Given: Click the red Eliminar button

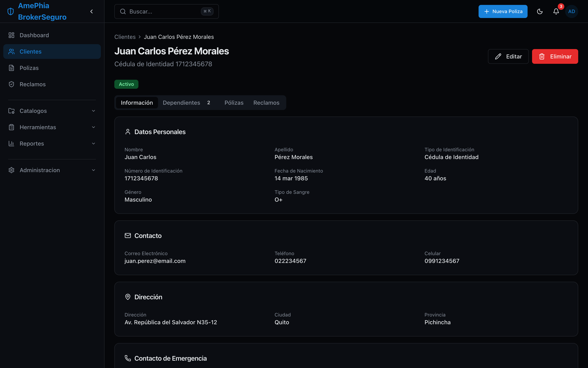Looking at the screenshot, I should [555, 56].
